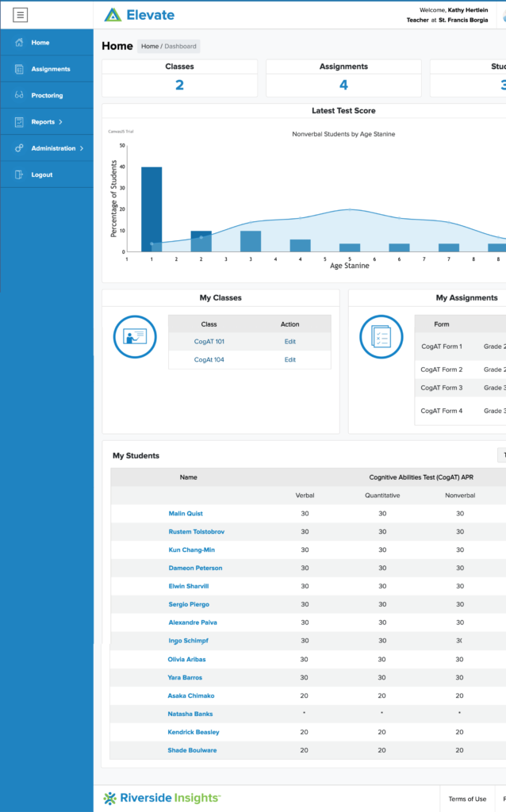Click the Assignments list icon in sidebar
The width and height of the screenshot is (506, 812).
pos(19,69)
